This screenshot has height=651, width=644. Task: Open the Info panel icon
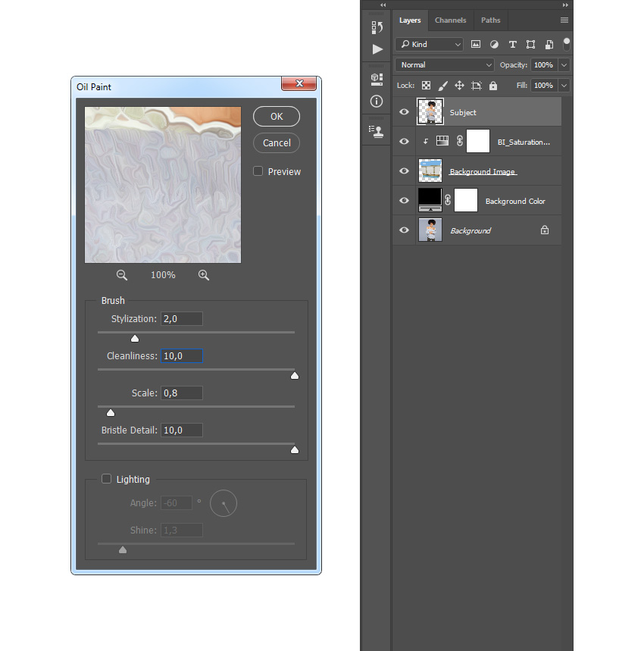[x=377, y=101]
